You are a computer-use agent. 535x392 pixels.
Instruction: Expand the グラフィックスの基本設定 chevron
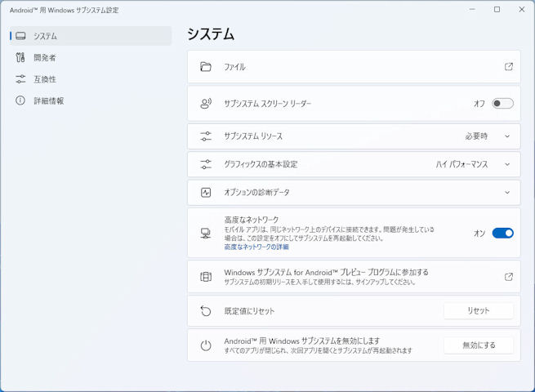point(507,164)
